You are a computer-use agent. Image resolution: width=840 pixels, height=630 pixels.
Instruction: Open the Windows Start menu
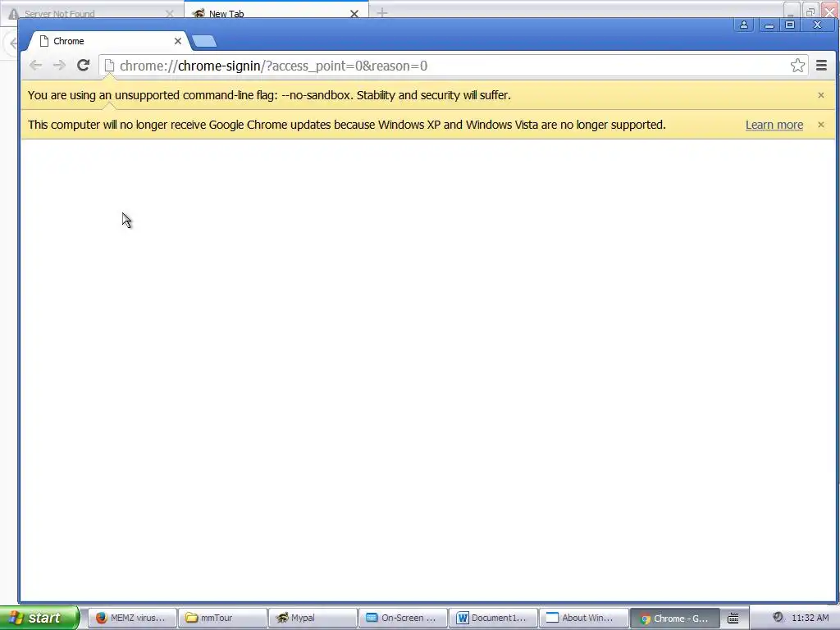(x=39, y=618)
